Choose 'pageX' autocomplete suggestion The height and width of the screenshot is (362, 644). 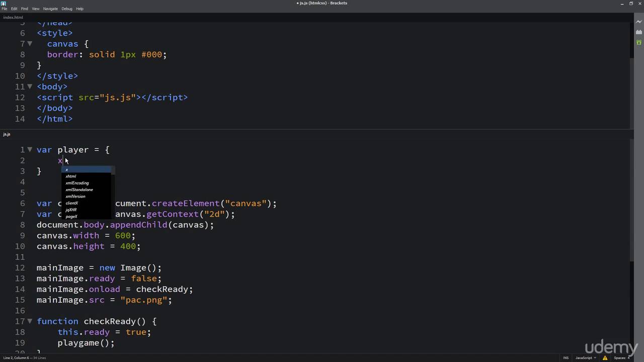tap(86, 216)
